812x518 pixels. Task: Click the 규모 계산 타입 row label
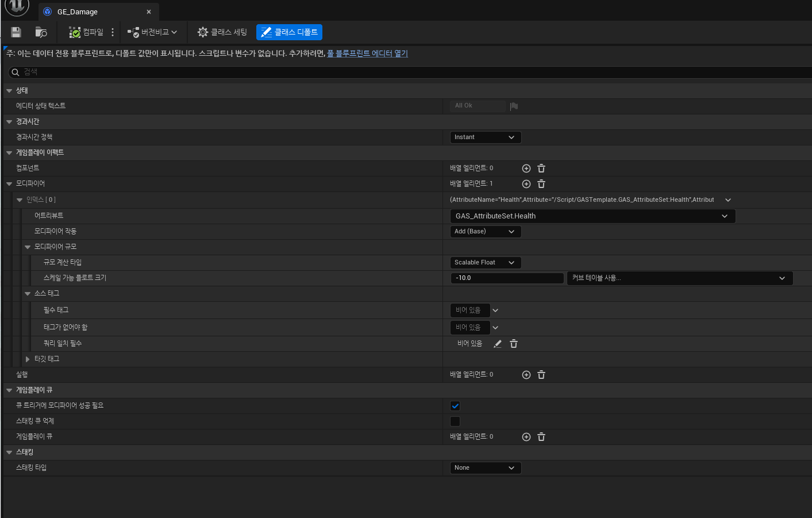pyautogui.click(x=63, y=262)
